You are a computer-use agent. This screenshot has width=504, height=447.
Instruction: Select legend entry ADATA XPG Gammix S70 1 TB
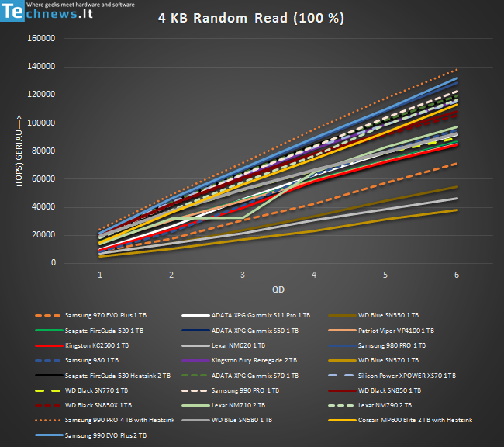(x=240, y=376)
